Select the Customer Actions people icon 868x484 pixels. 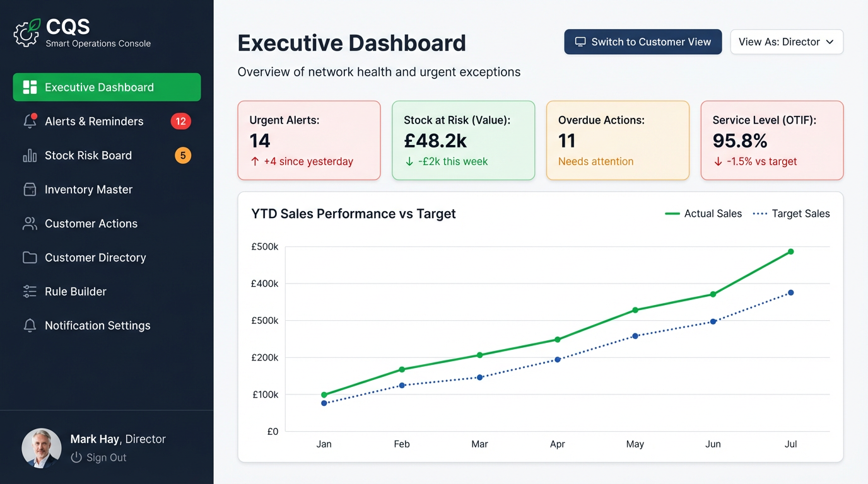pos(30,223)
